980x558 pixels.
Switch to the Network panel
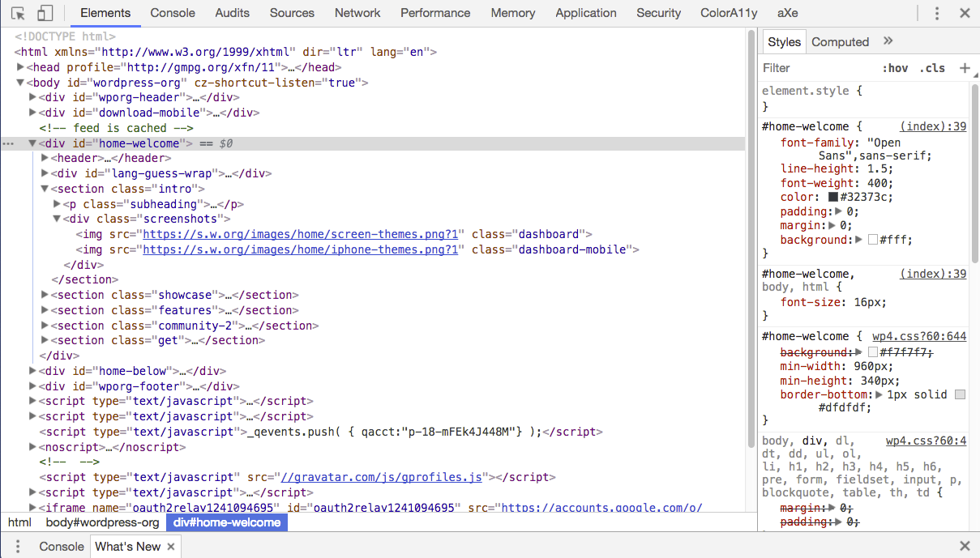pyautogui.click(x=357, y=13)
